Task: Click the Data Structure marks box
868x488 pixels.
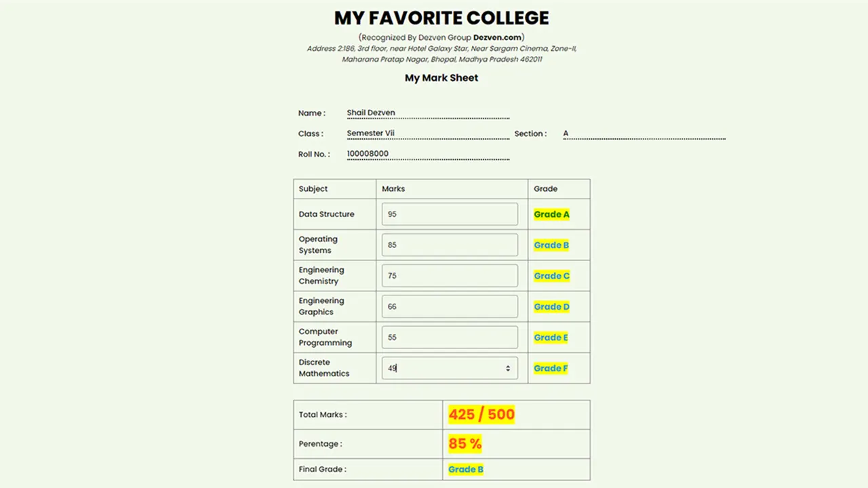Action: coord(449,213)
